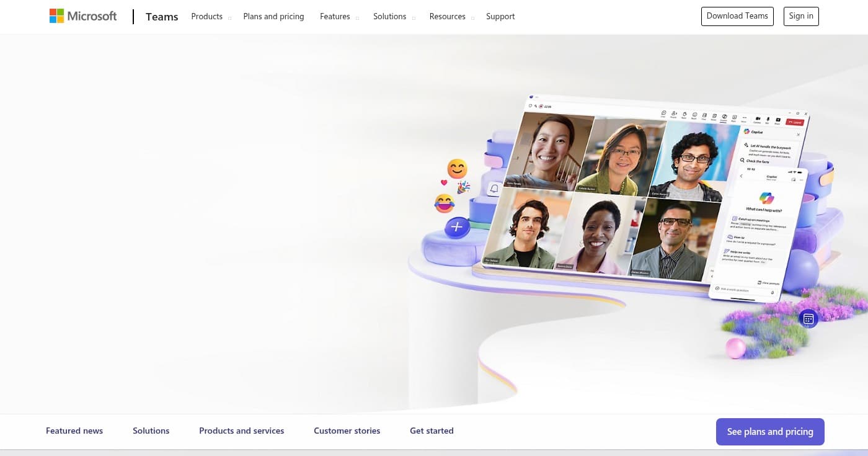Click the See plans and pricing button
The width and height of the screenshot is (868, 456).
click(x=770, y=431)
